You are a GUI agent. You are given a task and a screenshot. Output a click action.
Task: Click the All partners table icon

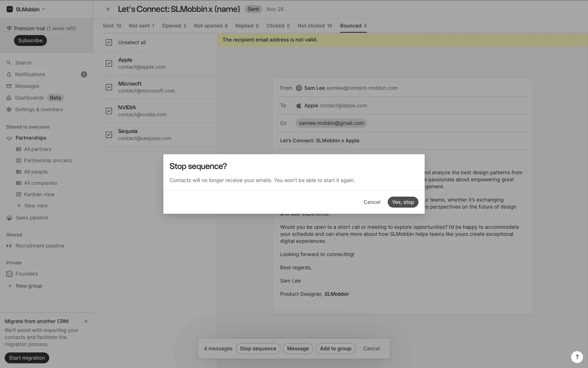tap(19, 149)
